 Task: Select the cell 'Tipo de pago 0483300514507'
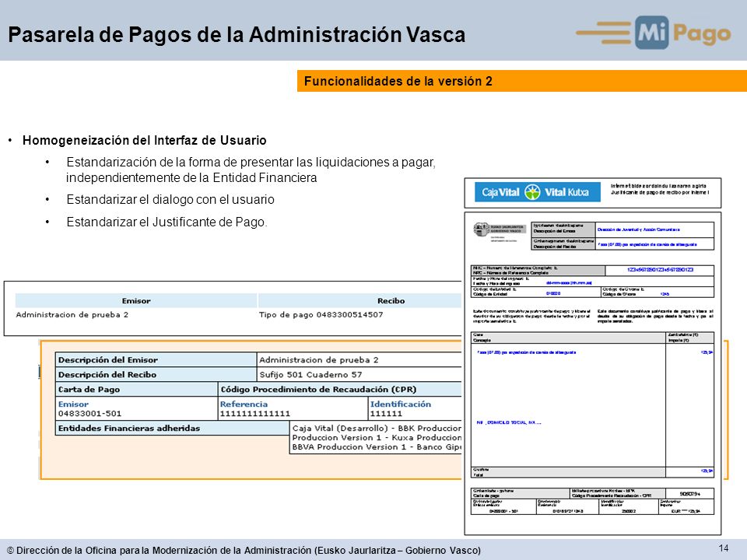(321, 315)
